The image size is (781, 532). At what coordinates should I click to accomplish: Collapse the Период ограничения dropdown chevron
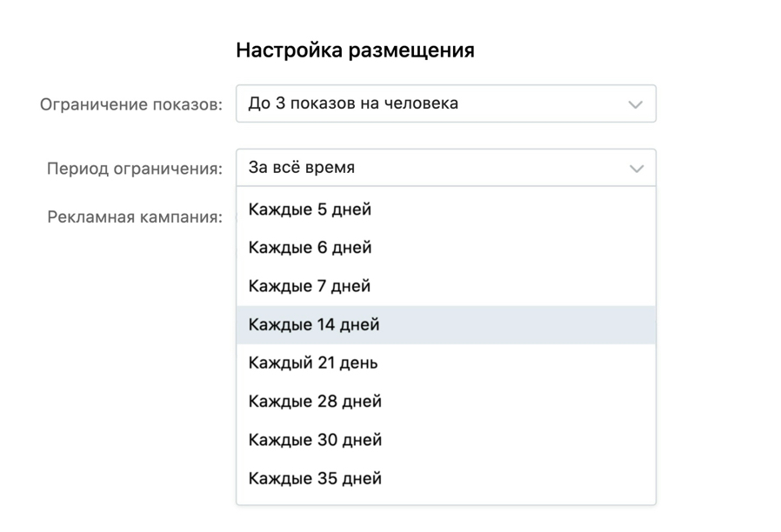click(635, 167)
